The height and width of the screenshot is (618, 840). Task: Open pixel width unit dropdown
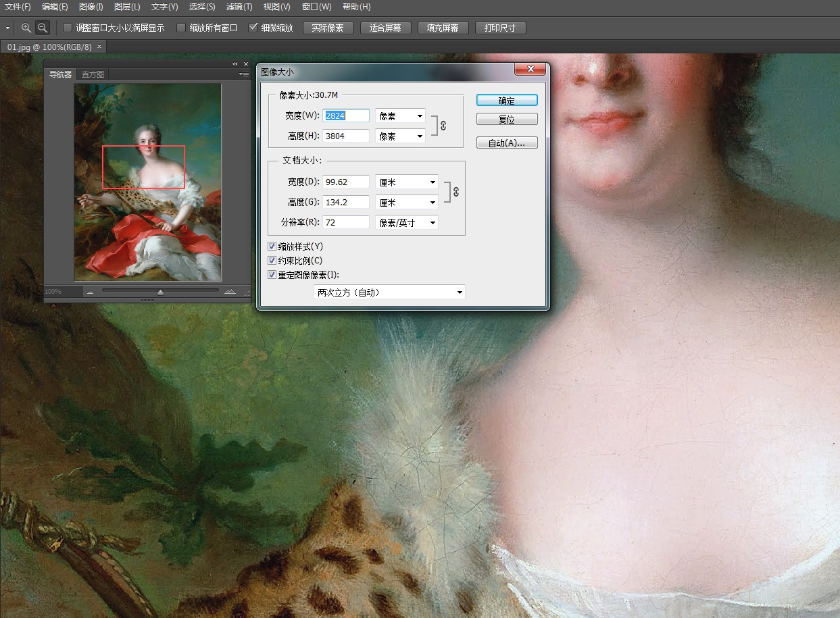(400, 116)
